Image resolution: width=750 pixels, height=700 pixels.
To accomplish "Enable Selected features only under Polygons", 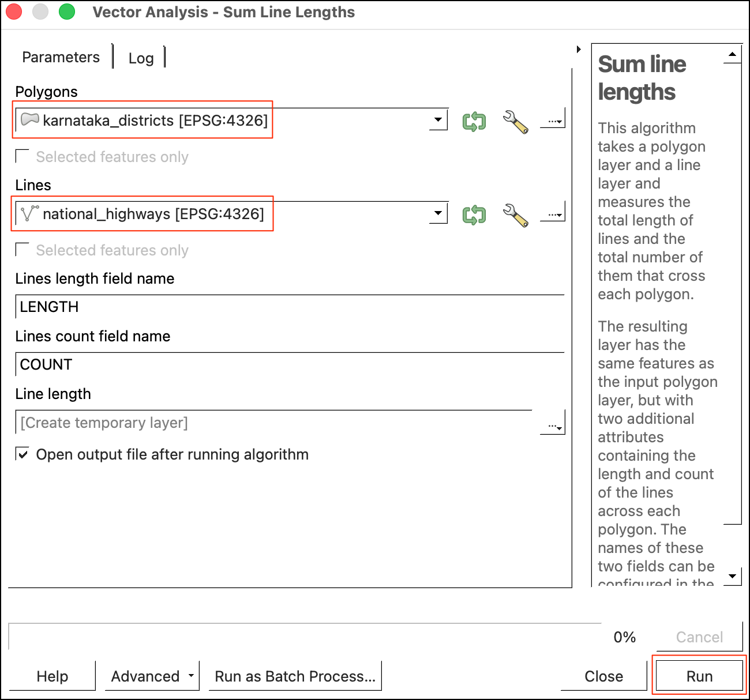I will (22, 156).
